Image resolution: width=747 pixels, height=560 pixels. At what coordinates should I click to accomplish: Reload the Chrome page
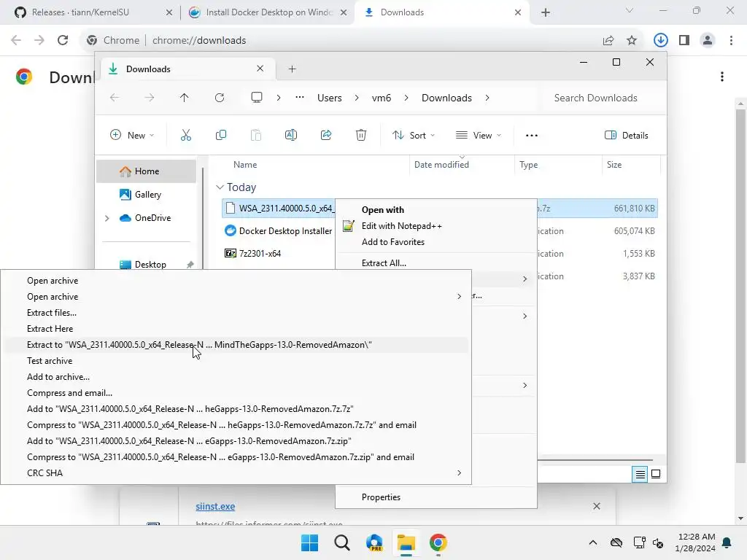(x=63, y=40)
